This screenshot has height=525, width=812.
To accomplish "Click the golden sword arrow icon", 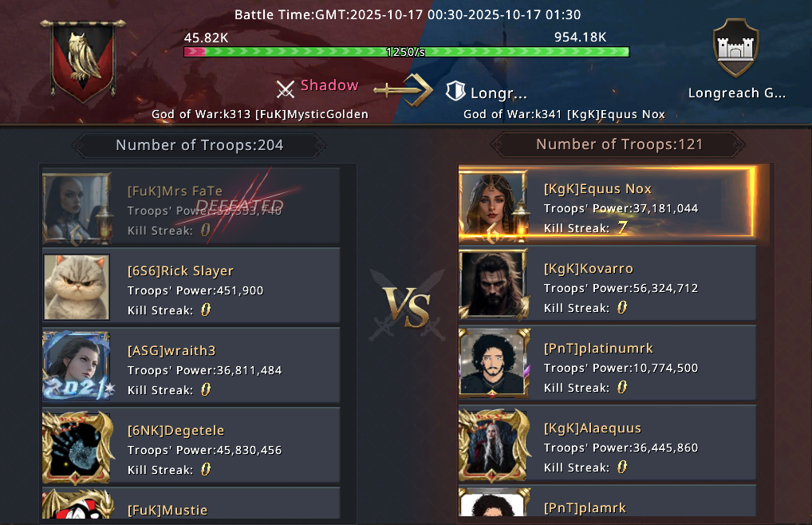I will click(x=404, y=89).
